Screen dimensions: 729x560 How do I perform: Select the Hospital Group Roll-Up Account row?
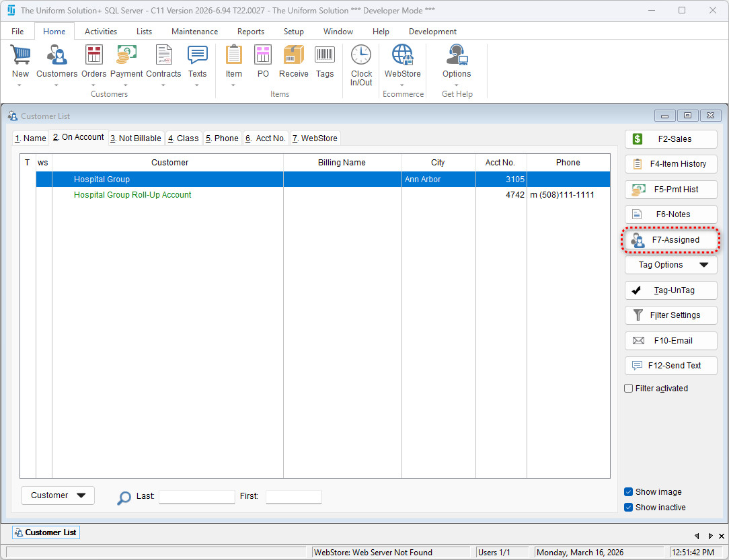pos(132,195)
